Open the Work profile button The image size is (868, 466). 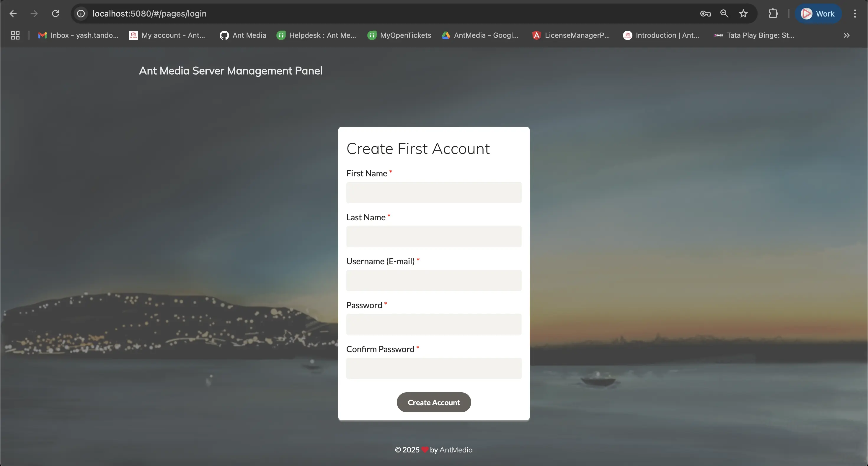tap(818, 14)
